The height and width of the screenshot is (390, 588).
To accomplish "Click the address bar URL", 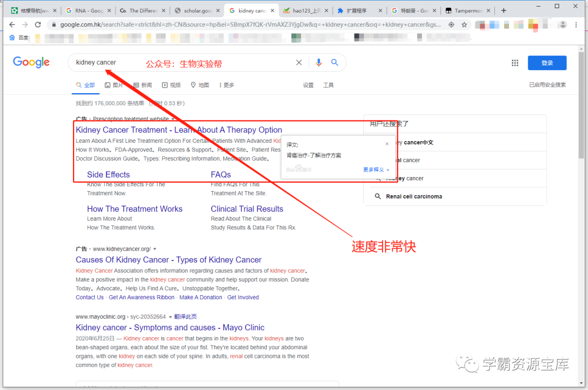I will point(250,25).
